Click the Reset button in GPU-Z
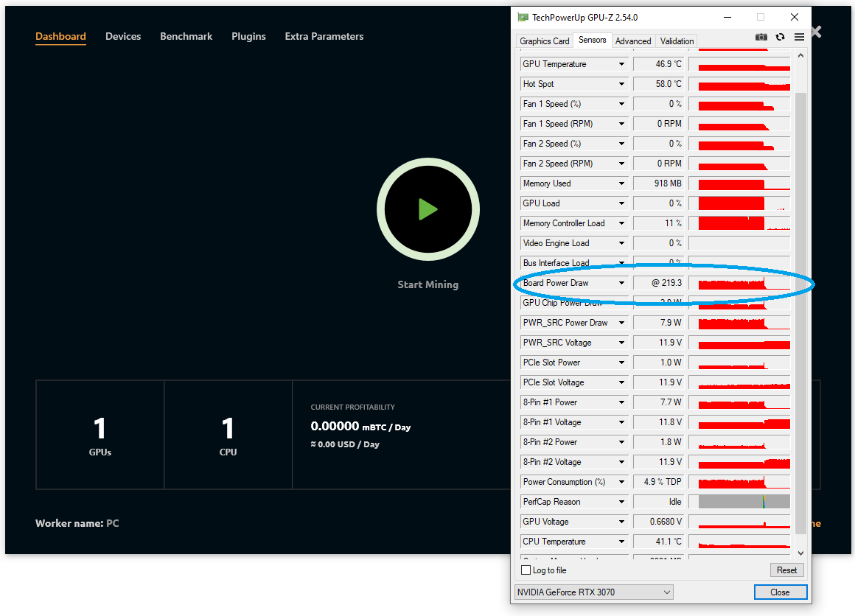855x616 pixels. click(786, 570)
